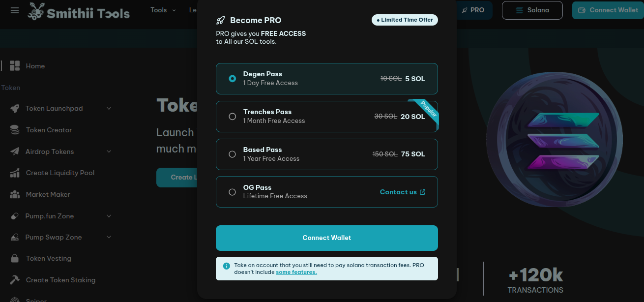Click the Market Maker people icon

coord(15,194)
